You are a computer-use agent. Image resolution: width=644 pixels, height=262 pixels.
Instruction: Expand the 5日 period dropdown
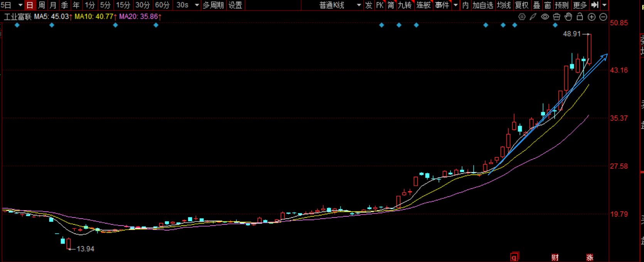point(20,5)
